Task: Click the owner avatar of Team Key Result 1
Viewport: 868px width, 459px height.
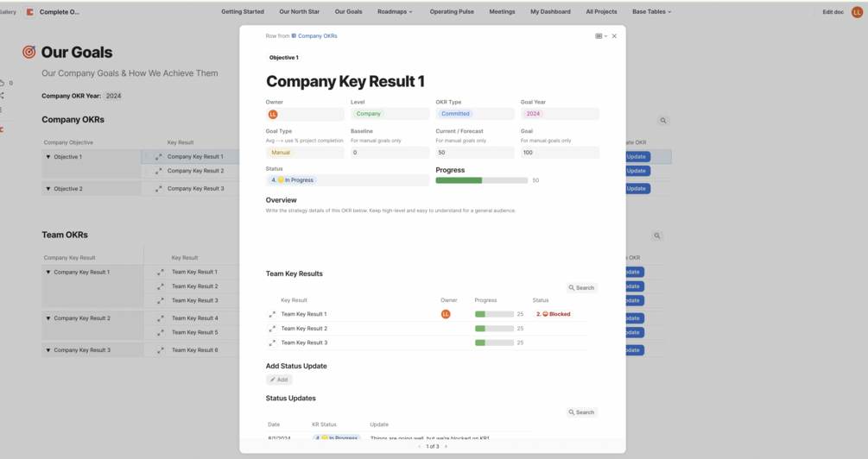Action: click(x=446, y=314)
